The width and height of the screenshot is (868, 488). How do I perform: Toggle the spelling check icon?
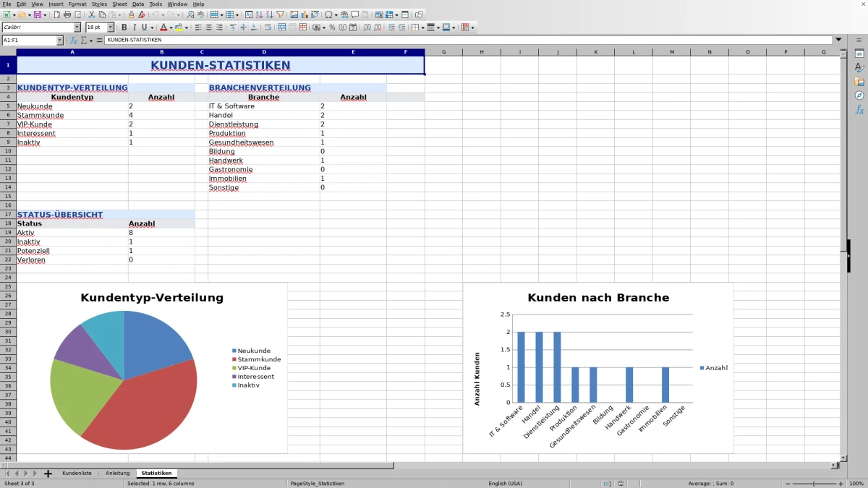[x=200, y=14]
